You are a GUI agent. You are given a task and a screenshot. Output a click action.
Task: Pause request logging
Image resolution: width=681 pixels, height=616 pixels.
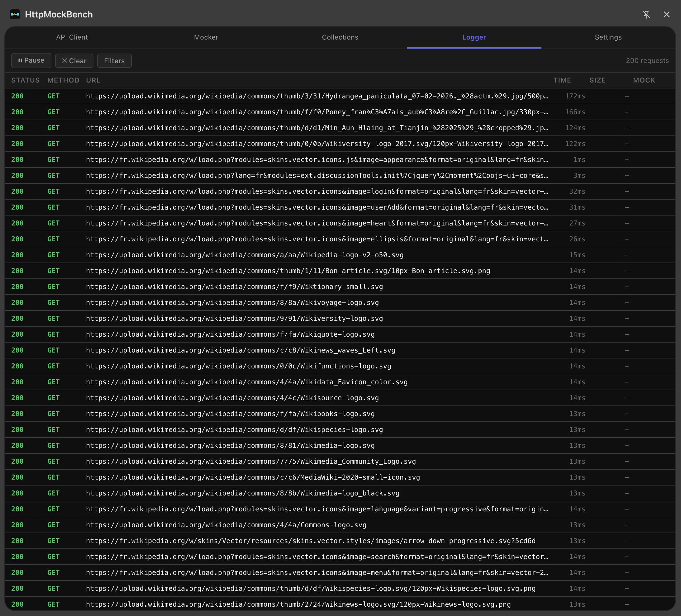coord(31,60)
